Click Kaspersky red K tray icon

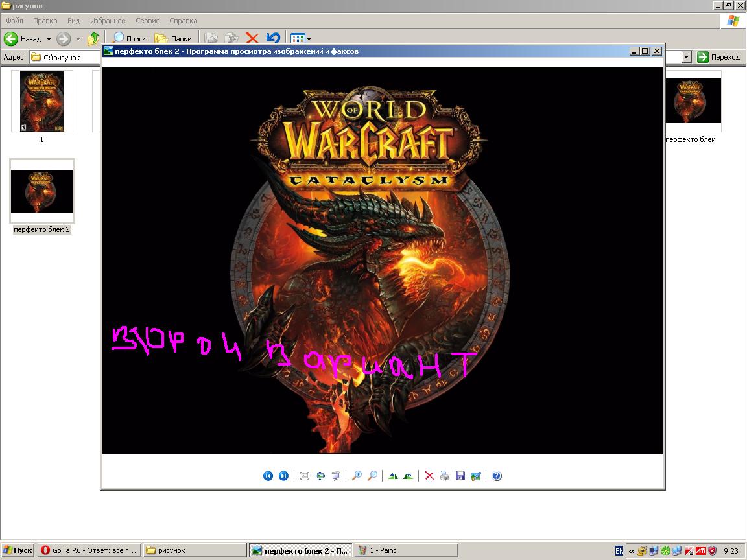(689, 551)
